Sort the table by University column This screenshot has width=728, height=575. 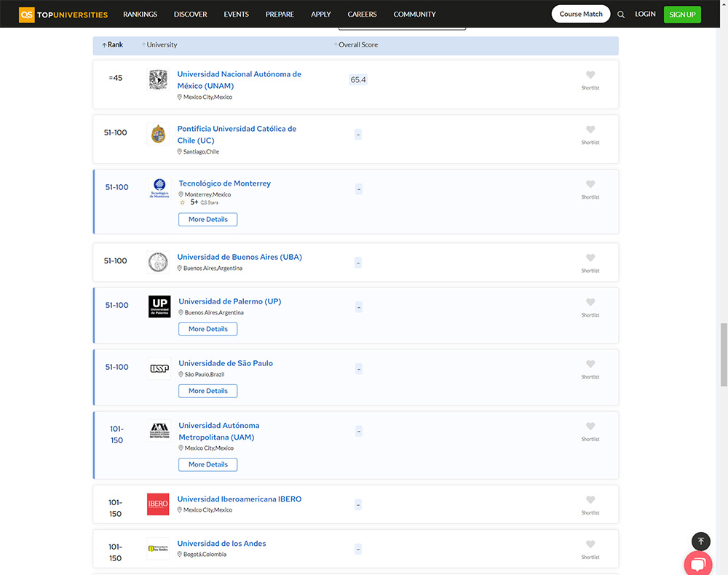(x=159, y=45)
